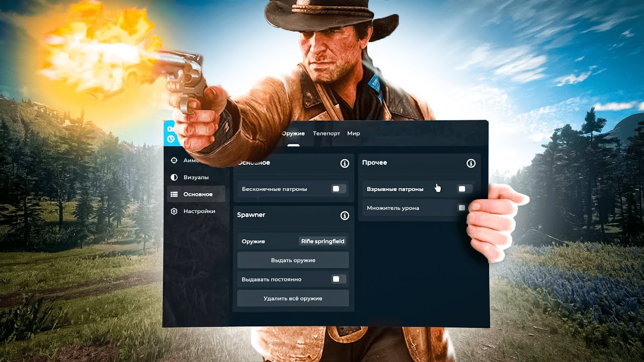Show info for the Прочее panel

tap(471, 163)
